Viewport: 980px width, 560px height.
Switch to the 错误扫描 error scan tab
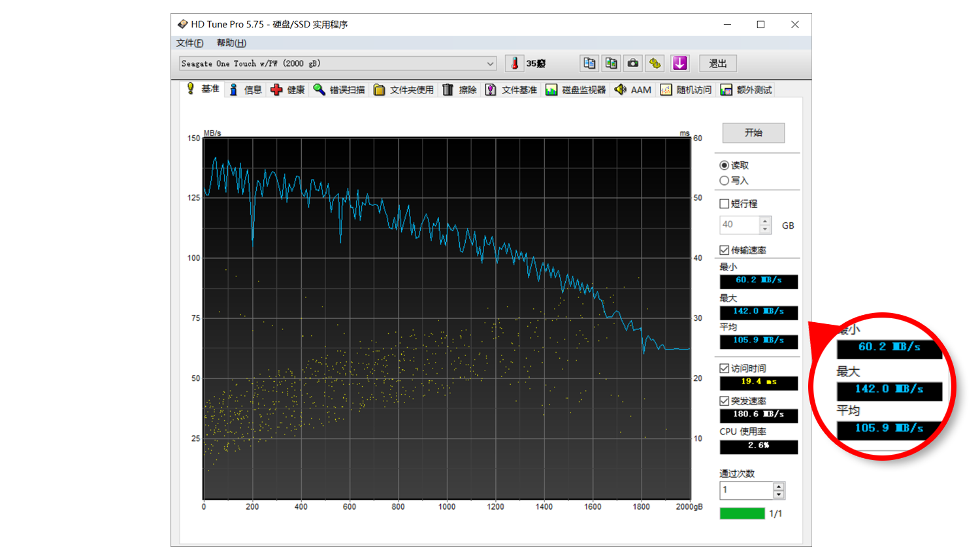(338, 90)
